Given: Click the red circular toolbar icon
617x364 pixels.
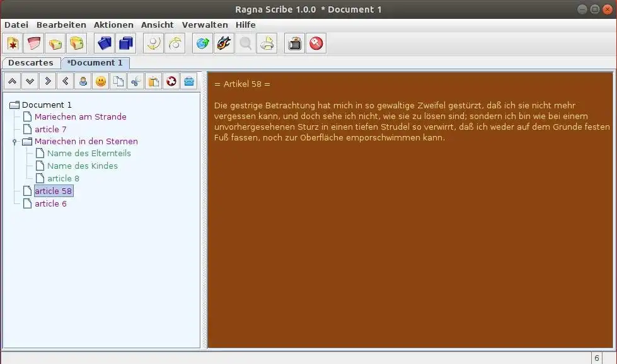Looking at the screenshot, I should point(316,43).
